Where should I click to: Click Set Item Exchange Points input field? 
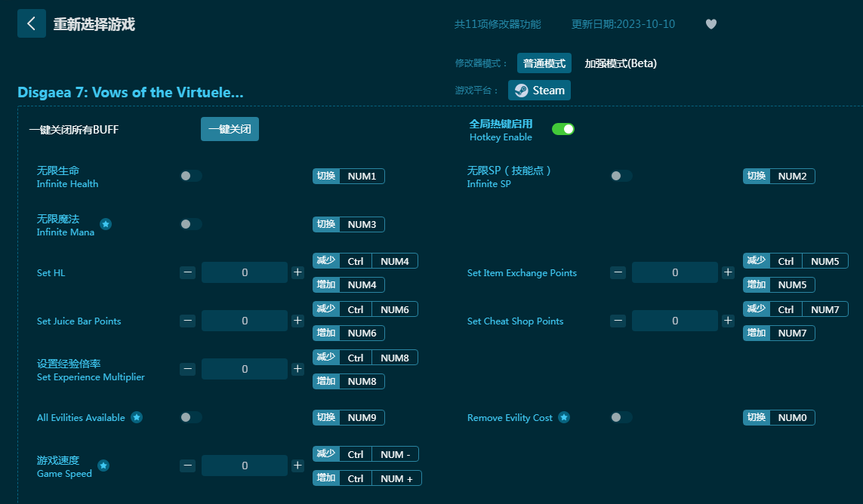pyautogui.click(x=675, y=272)
